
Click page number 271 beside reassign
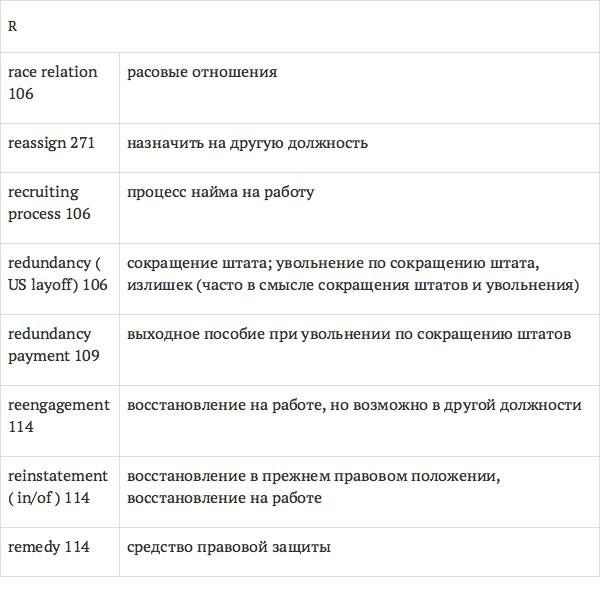[82, 143]
